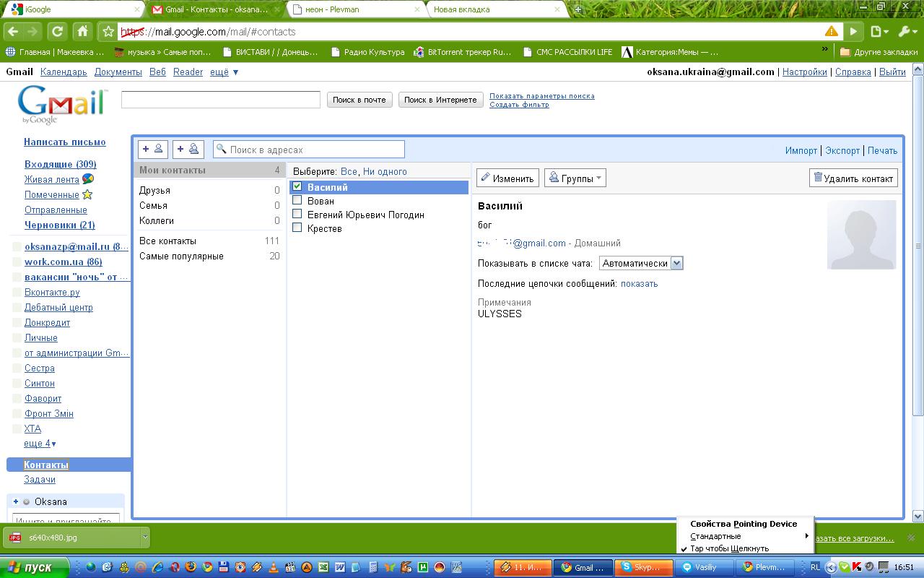Expand 'еще 4' labels in sidebar

coord(40,444)
